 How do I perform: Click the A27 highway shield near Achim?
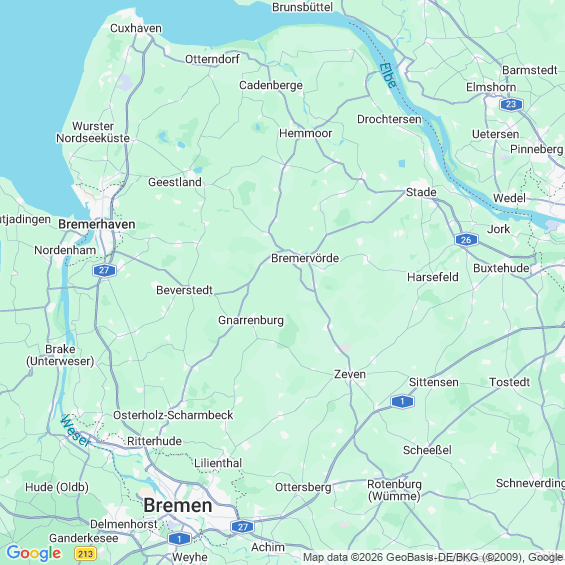click(x=243, y=527)
